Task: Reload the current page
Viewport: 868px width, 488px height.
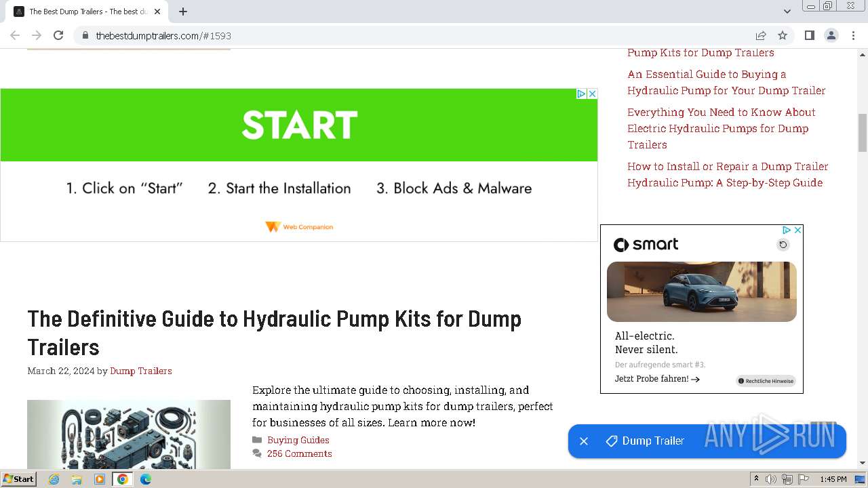Action: pos(58,35)
